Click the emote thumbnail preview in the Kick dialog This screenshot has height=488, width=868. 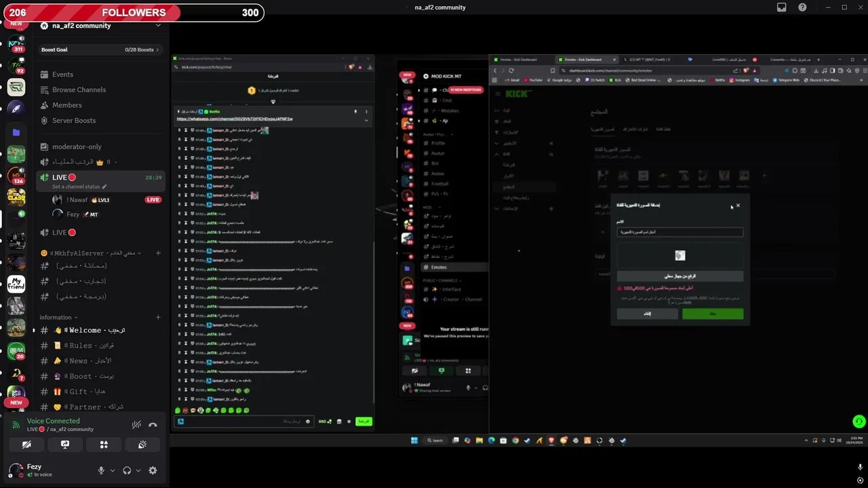click(x=680, y=256)
